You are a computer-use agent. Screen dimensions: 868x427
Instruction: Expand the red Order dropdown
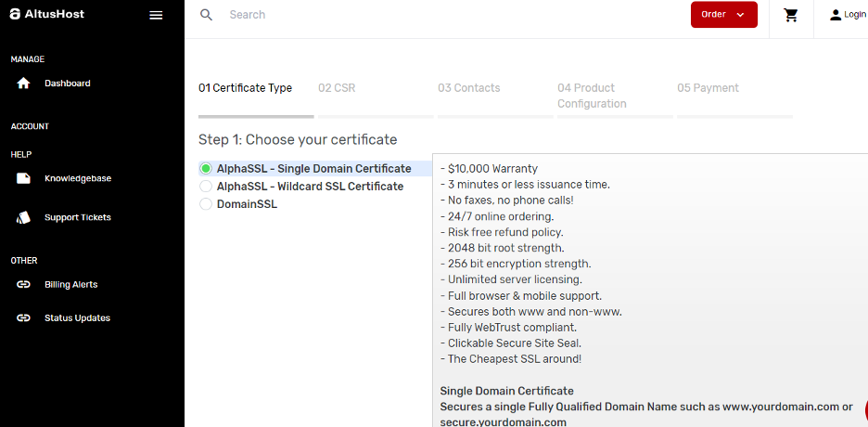(724, 15)
